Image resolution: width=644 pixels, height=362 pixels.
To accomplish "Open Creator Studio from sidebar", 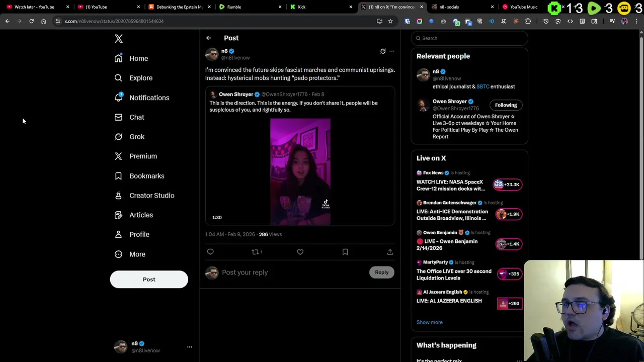I will point(144,196).
